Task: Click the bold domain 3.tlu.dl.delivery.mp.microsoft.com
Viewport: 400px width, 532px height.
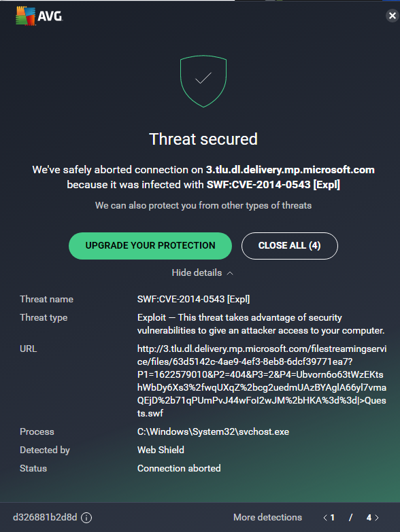Action: (290, 170)
